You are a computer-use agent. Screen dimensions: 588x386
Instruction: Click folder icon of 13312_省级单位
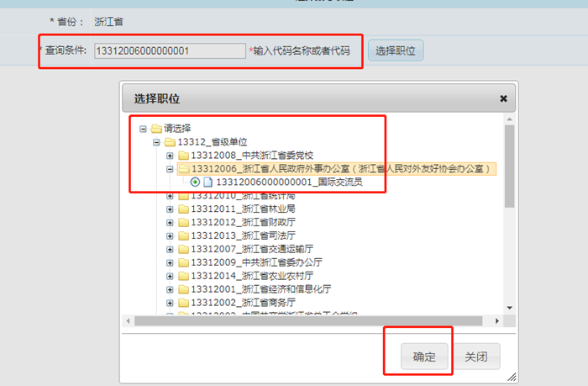[170, 142]
